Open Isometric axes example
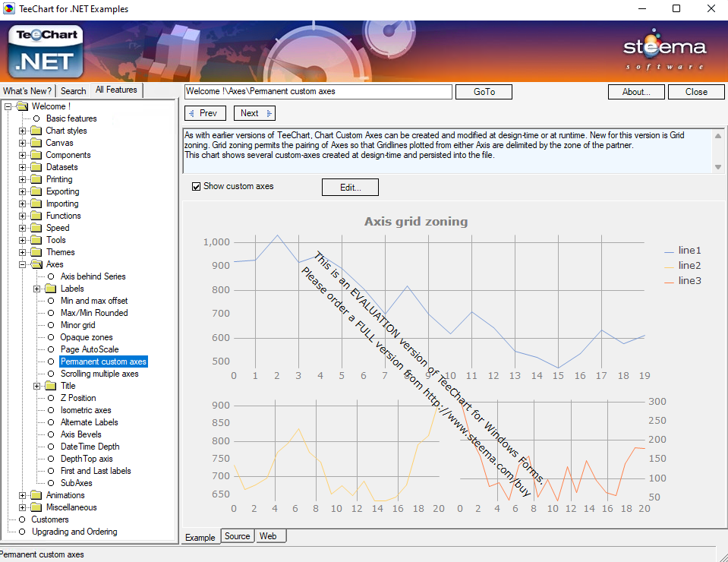The height and width of the screenshot is (562, 728). coord(86,410)
